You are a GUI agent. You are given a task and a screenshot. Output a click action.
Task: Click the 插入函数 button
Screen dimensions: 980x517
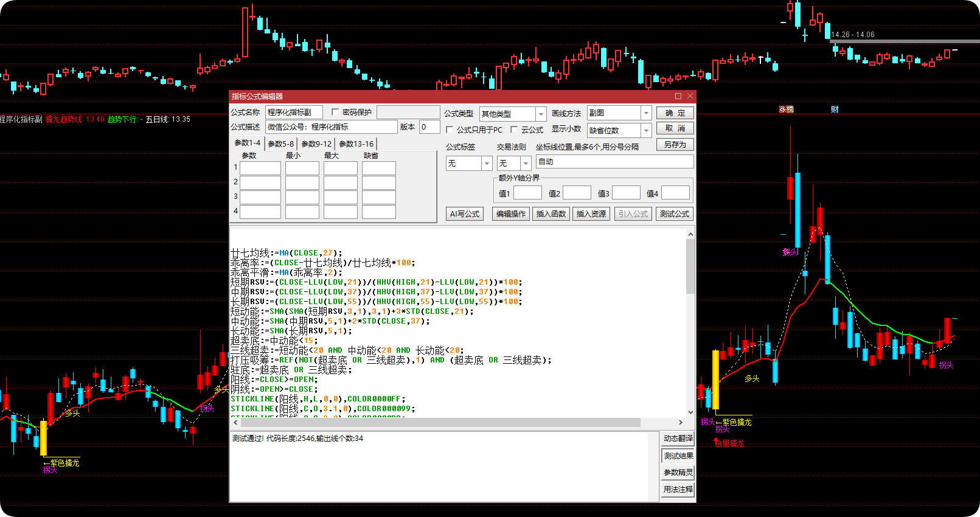pyautogui.click(x=551, y=214)
